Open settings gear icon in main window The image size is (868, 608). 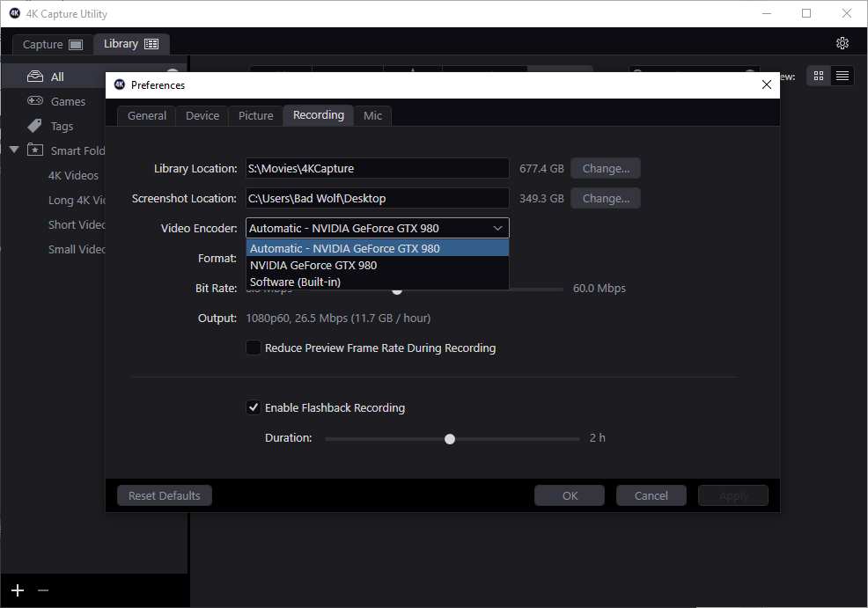click(x=842, y=43)
